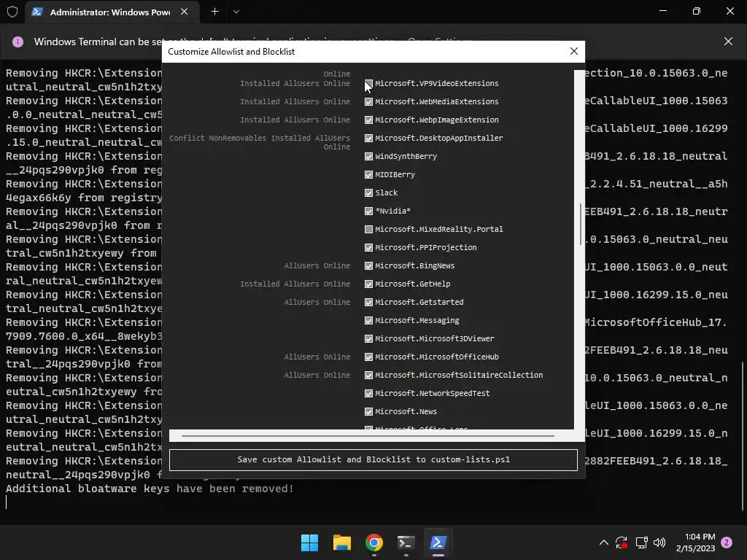Click the dialog's horizontal scrollbar
The height and width of the screenshot is (560, 747).
(x=368, y=436)
